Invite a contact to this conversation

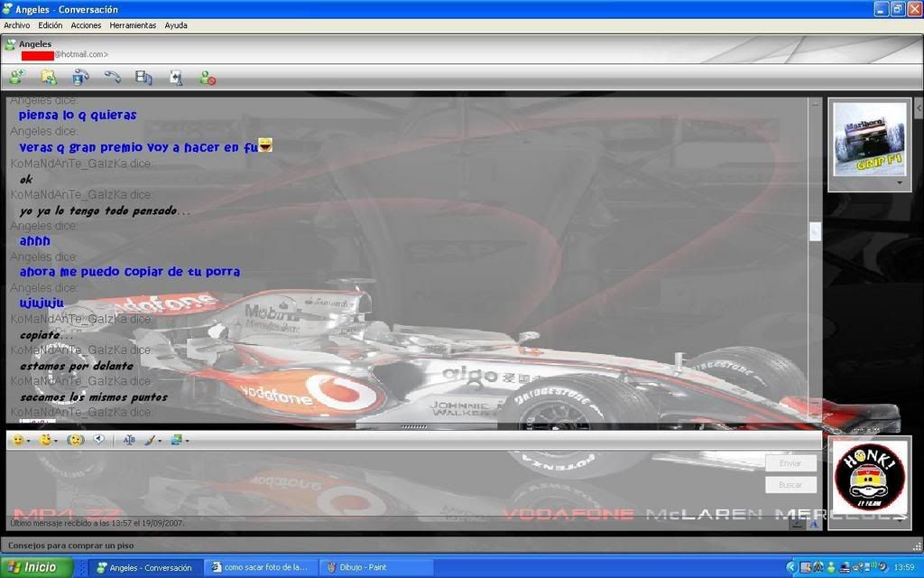pyautogui.click(x=16, y=78)
